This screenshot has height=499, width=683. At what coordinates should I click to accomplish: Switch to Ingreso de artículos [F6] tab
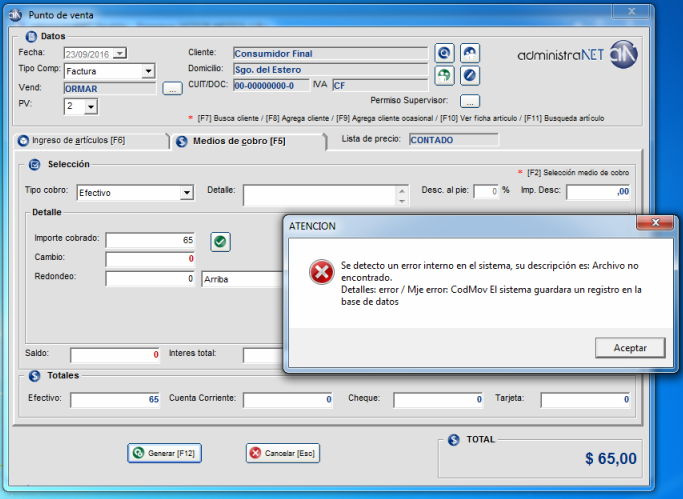point(88,141)
